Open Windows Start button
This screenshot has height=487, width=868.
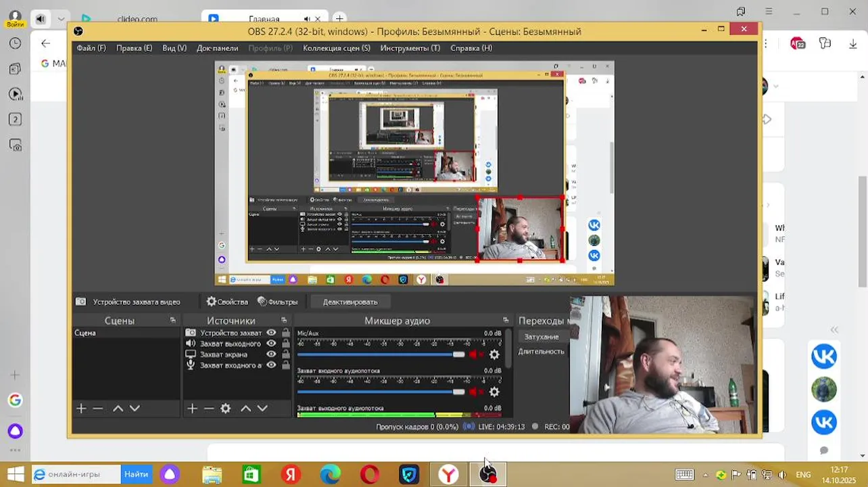click(15, 474)
